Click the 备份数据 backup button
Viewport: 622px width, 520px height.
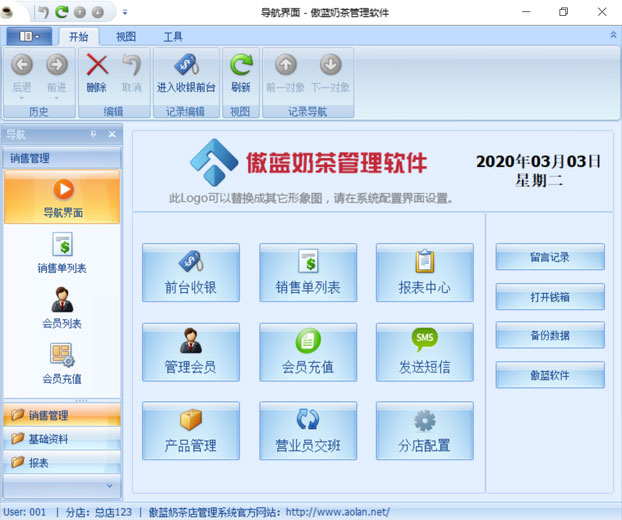tap(550, 335)
